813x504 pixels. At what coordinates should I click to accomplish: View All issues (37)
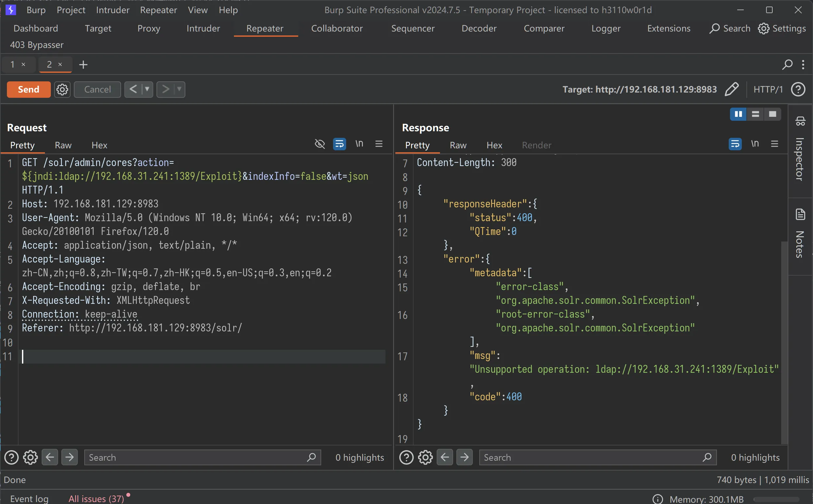[x=96, y=499]
